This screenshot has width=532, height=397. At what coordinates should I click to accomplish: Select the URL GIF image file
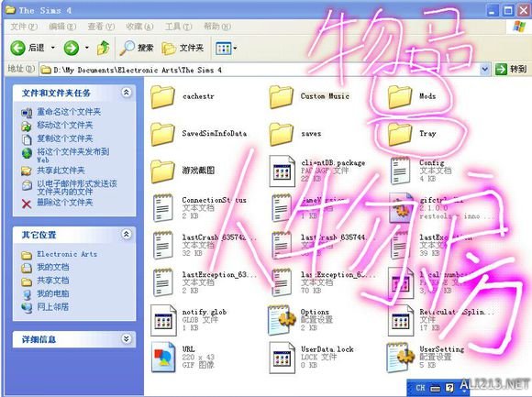(x=183, y=357)
